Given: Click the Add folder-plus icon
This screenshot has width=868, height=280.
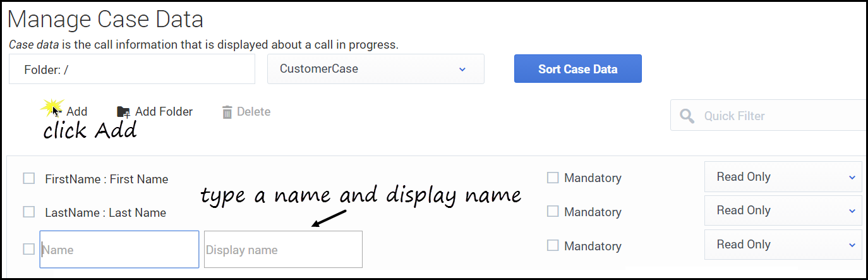Looking at the screenshot, I should [124, 112].
